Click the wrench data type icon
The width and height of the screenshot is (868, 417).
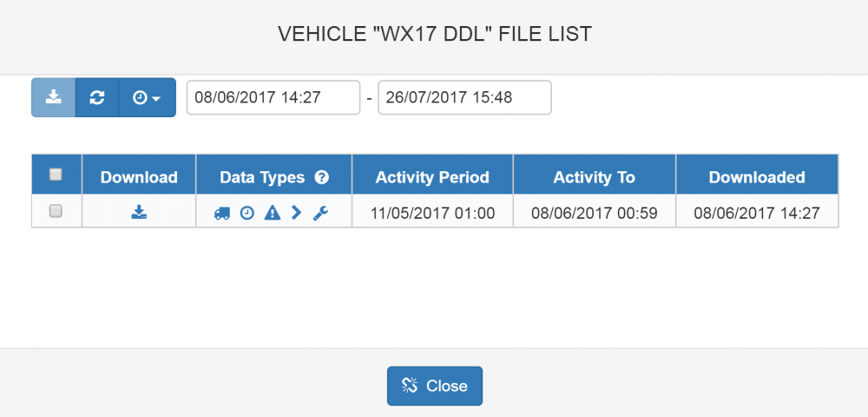point(320,213)
